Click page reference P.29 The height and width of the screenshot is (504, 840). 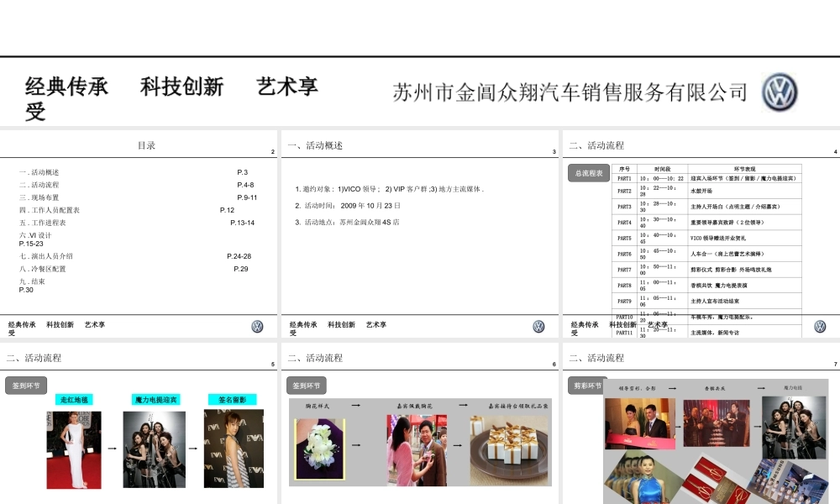click(x=241, y=269)
